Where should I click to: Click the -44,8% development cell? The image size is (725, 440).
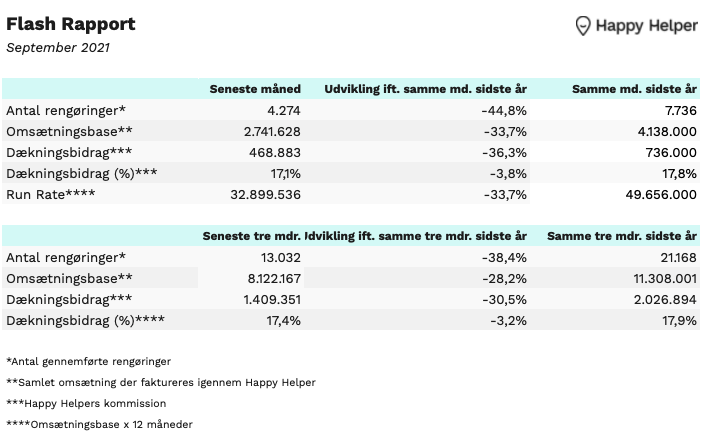coord(504,110)
